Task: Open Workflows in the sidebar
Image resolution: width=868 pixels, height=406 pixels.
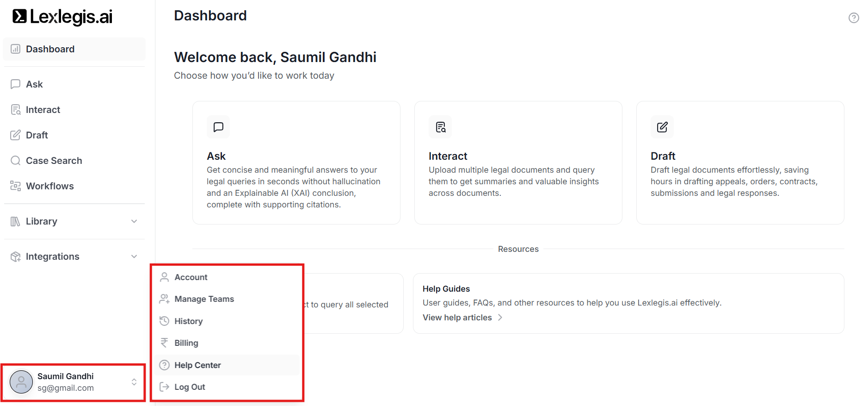Action: (49, 186)
